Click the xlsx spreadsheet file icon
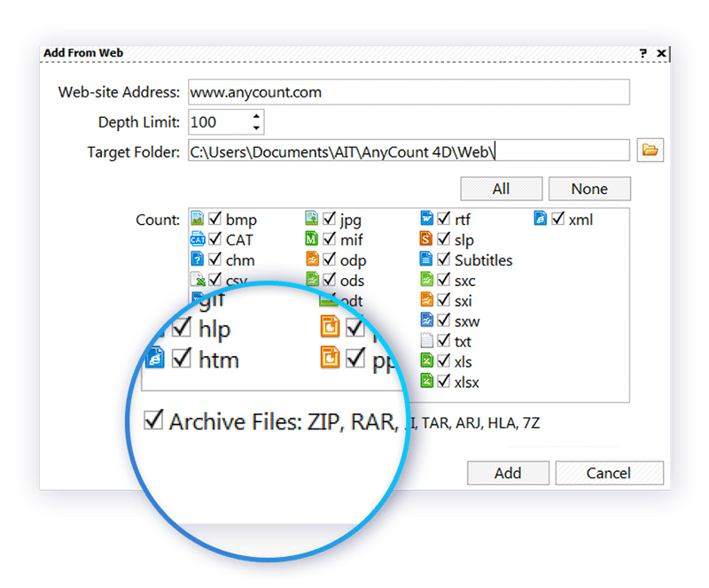Viewport: 709px width, 588px height. pos(426,381)
